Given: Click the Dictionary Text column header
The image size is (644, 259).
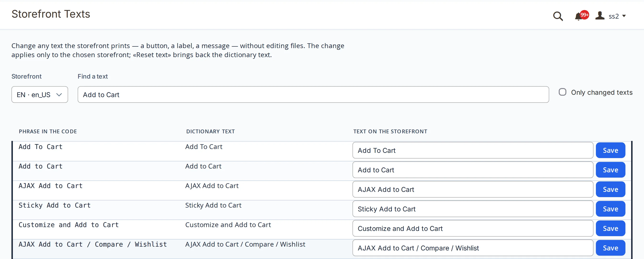Looking at the screenshot, I should coord(211,131).
